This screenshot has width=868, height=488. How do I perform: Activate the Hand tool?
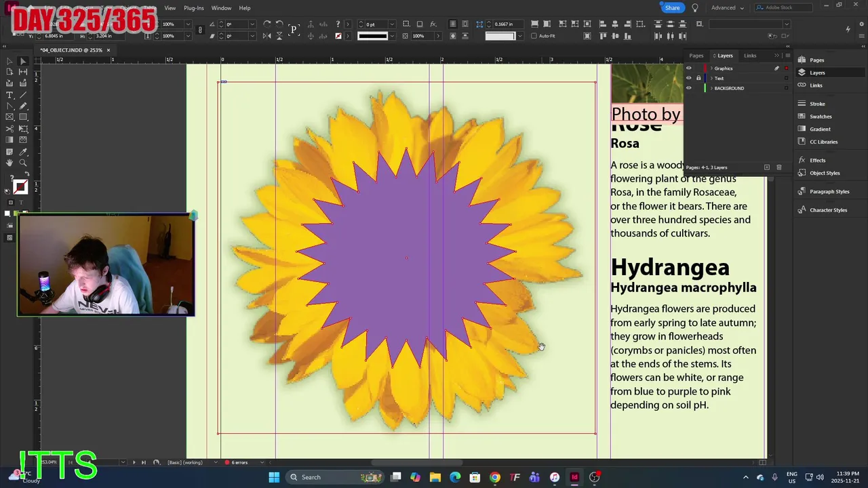[9, 163]
